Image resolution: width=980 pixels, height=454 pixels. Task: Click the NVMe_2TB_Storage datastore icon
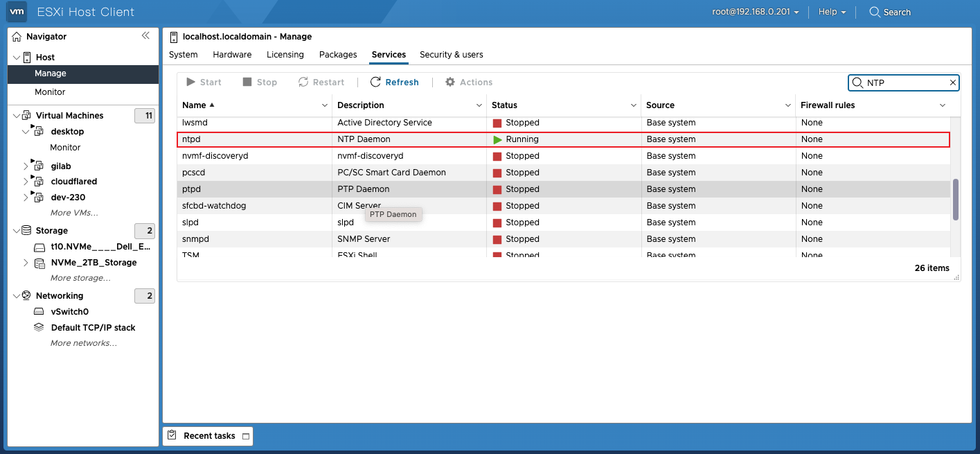39,263
